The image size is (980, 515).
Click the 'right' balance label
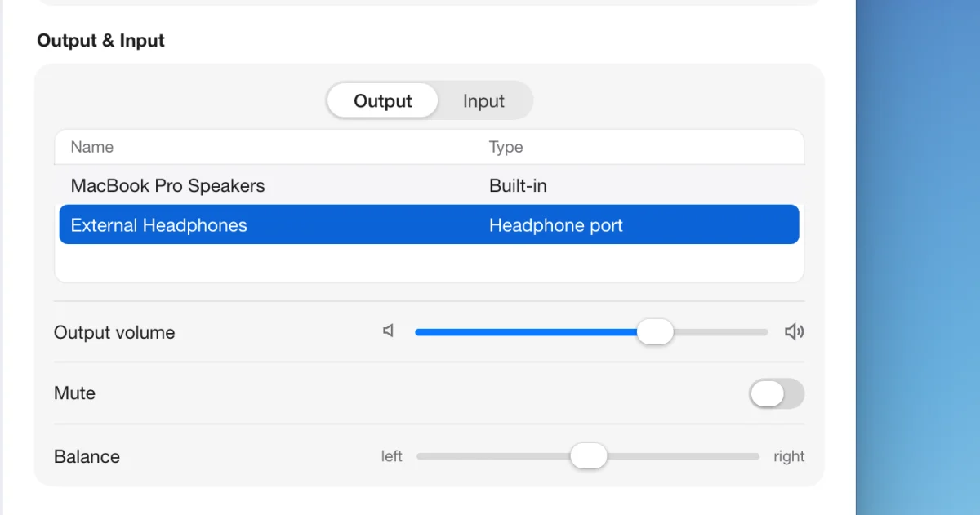[x=789, y=456]
